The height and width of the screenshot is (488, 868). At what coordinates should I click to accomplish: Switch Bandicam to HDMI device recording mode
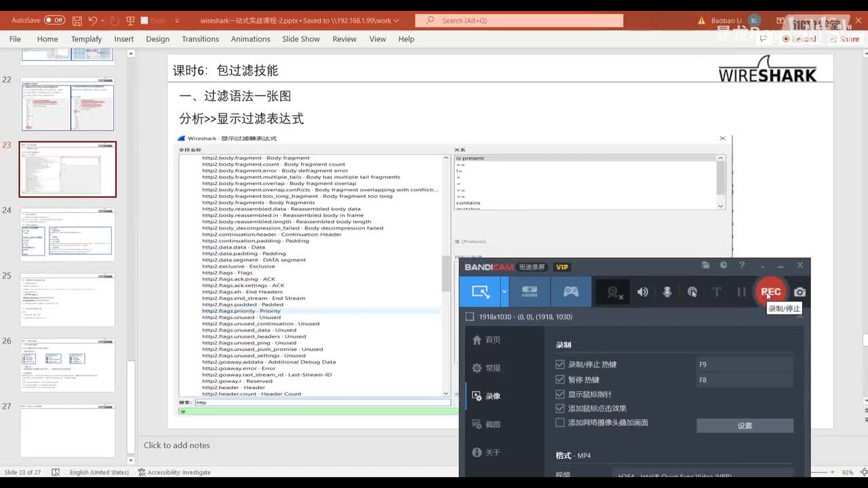[529, 292]
